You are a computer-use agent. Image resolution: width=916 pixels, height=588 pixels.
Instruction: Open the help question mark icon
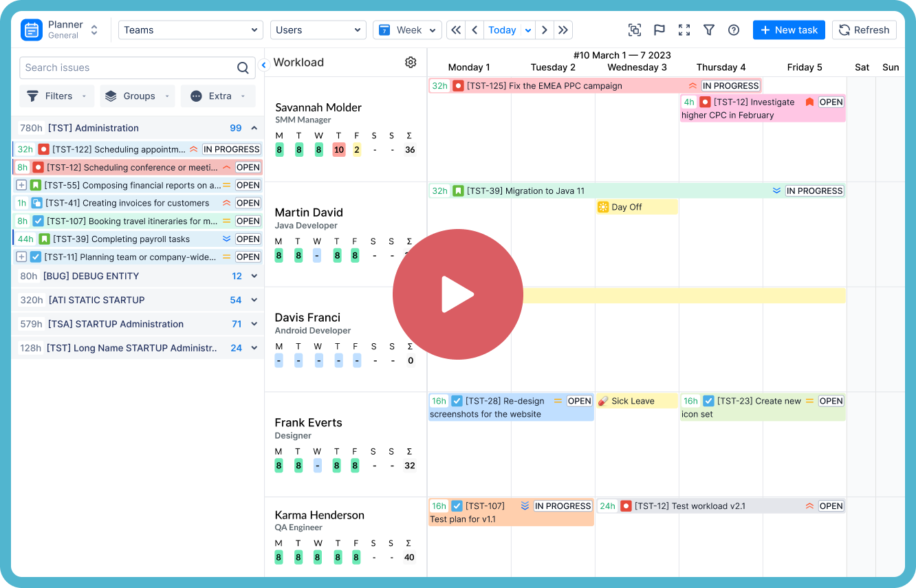pos(734,30)
